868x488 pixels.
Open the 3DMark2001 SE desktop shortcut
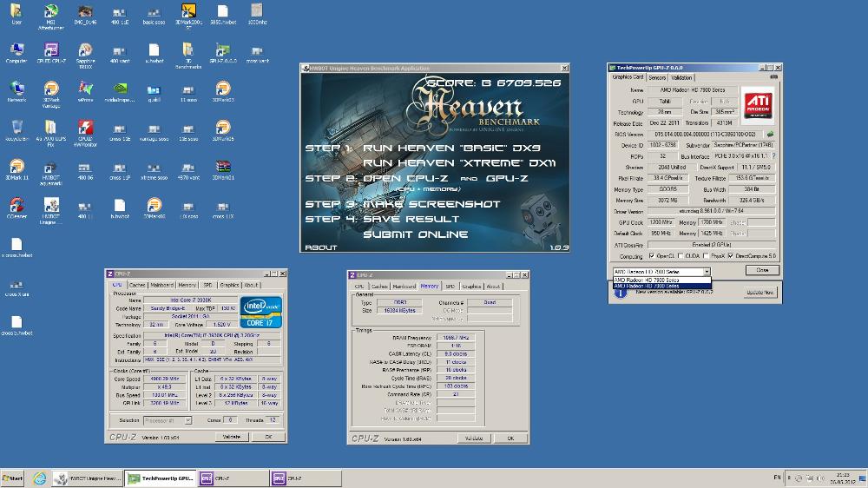click(x=188, y=16)
